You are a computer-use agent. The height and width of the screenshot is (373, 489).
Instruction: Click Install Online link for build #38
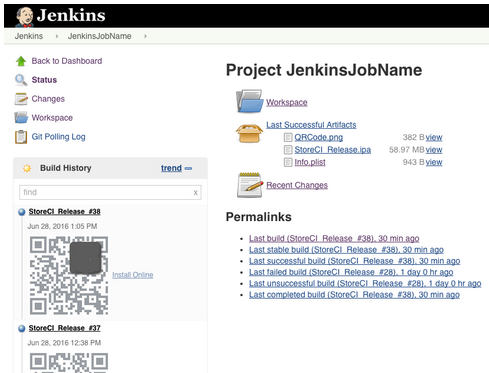click(x=133, y=275)
